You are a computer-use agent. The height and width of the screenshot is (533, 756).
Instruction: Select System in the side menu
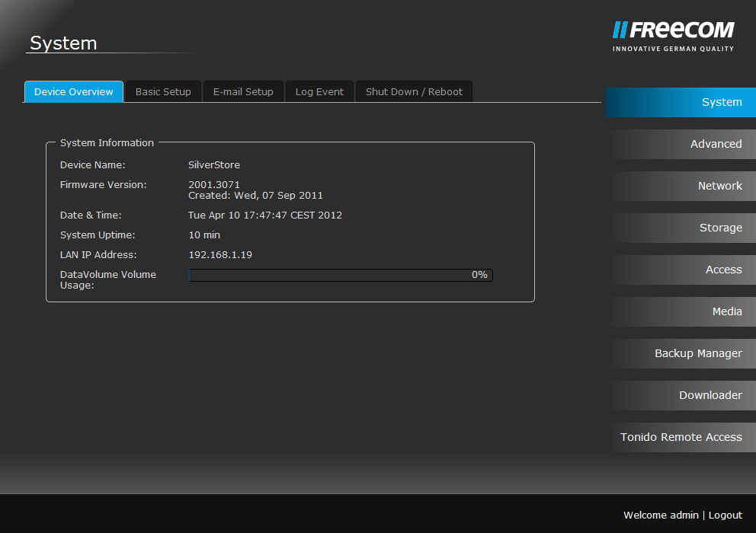tap(681, 102)
